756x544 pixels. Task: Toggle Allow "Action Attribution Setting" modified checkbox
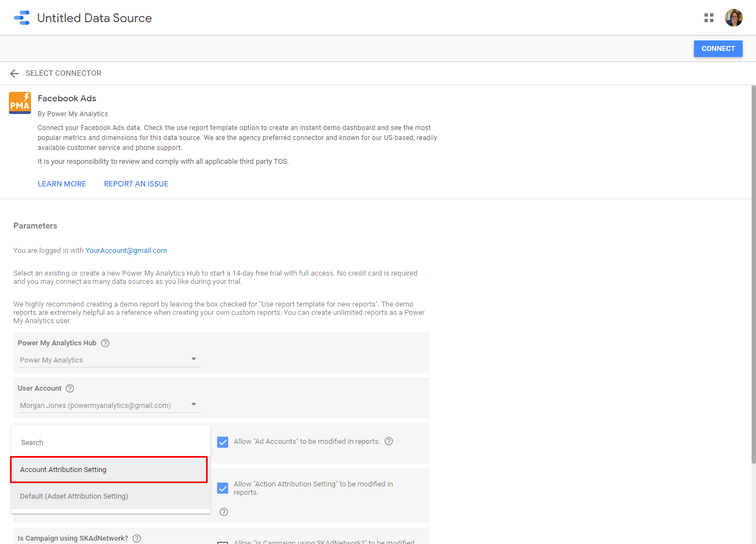(223, 488)
